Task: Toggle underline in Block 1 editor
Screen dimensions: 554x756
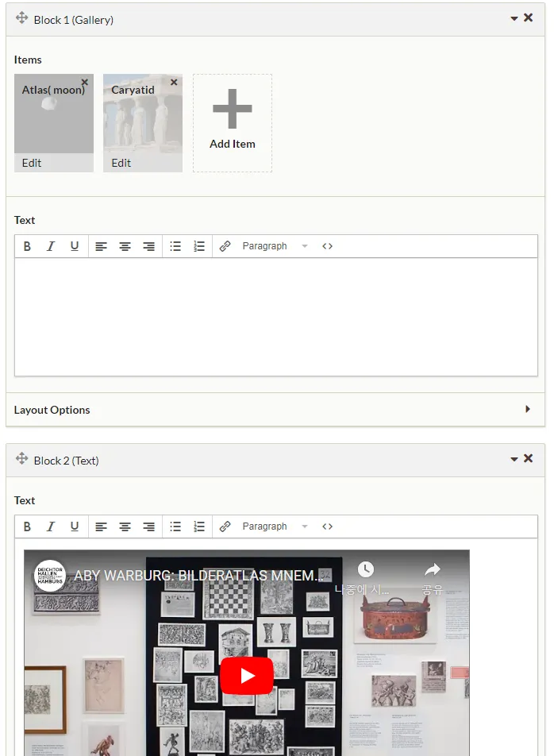Action: point(74,246)
